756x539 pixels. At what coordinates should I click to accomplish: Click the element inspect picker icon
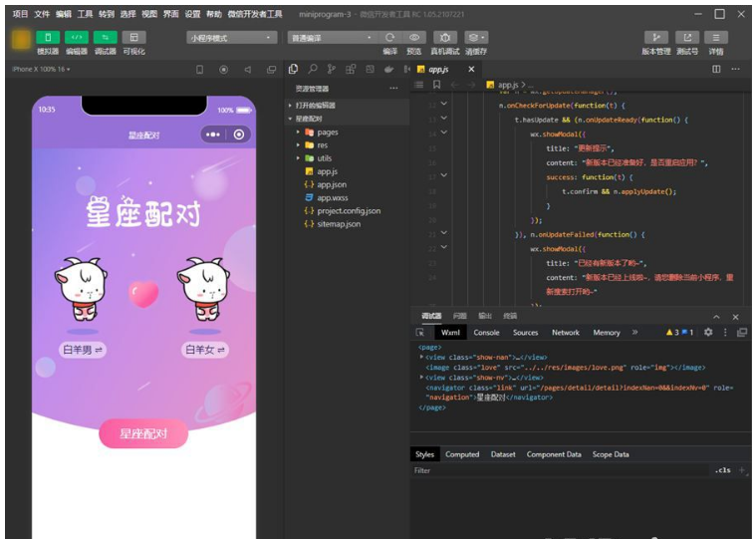click(420, 333)
